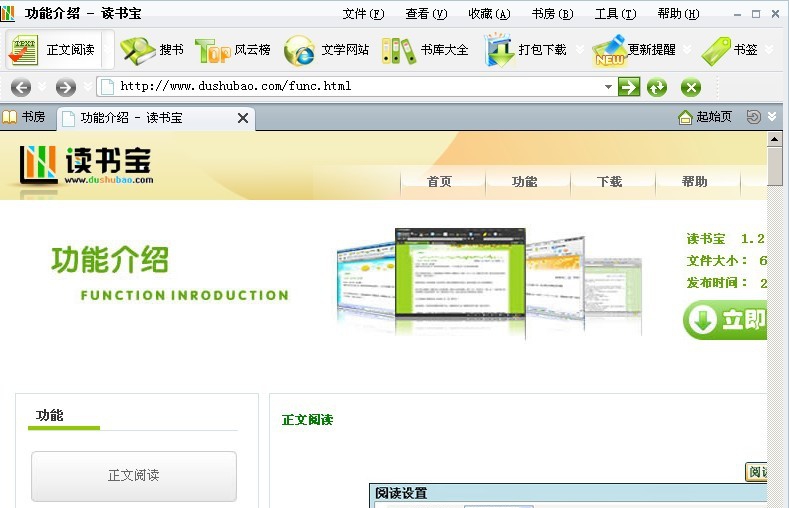
Task: Open the 文学网站 globe icon
Action: pos(299,51)
